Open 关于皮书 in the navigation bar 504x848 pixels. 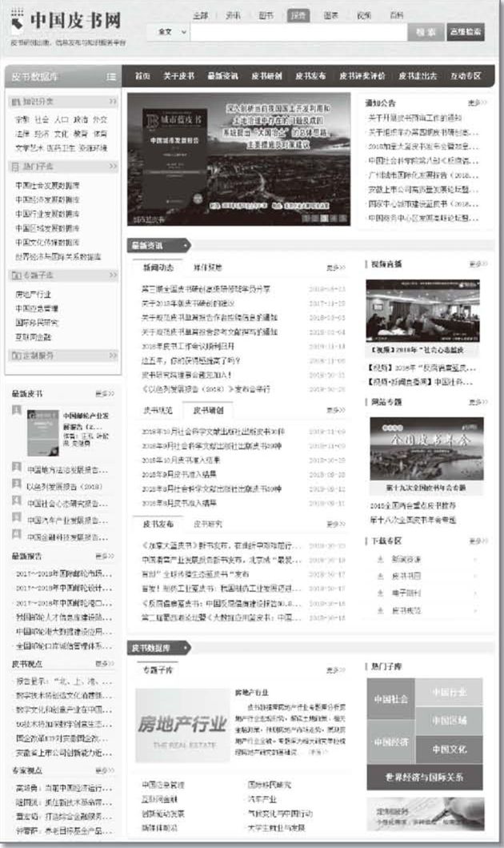(179, 76)
